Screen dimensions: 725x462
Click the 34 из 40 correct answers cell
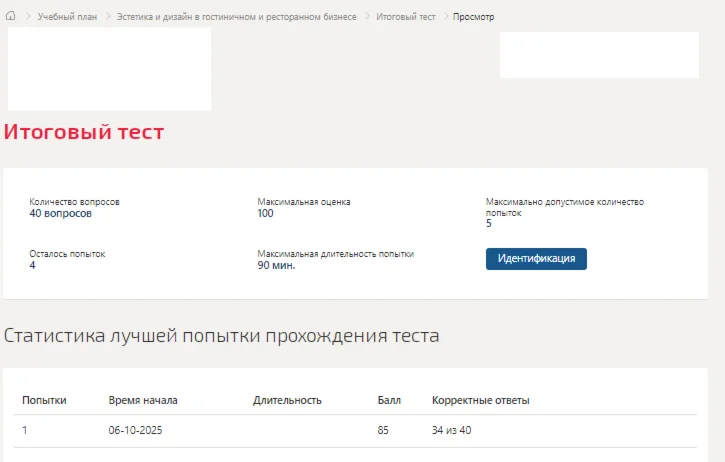(451, 430)
